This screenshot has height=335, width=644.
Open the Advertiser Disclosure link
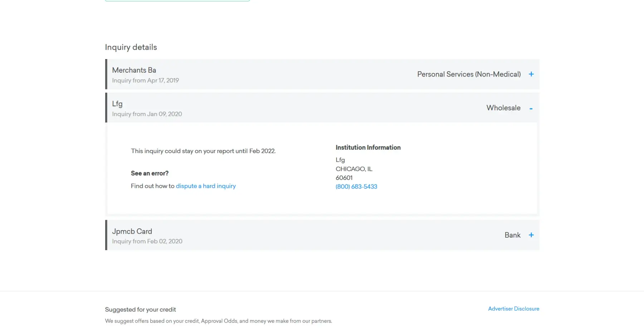[x=513, y=309]
